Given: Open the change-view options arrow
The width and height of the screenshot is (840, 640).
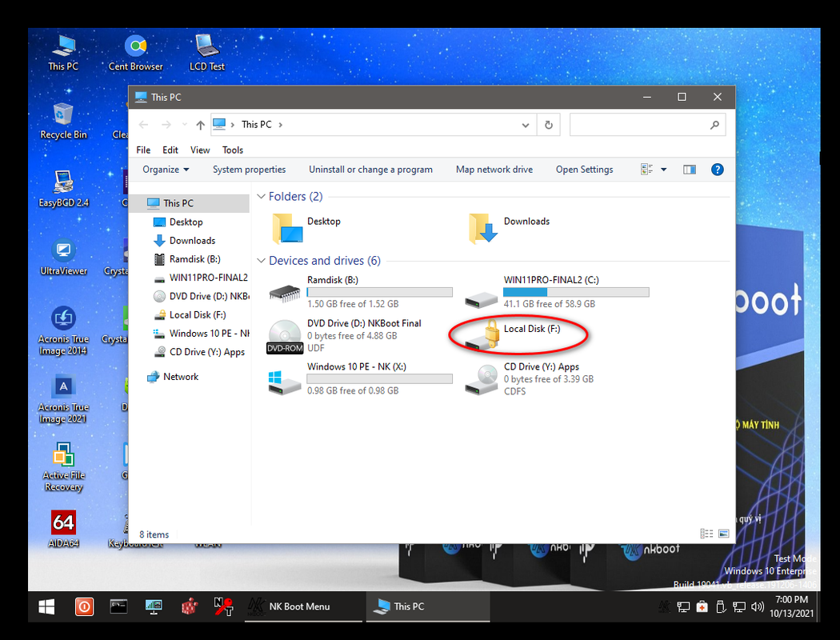Looking at the screenshot, I should pos(663,170).
